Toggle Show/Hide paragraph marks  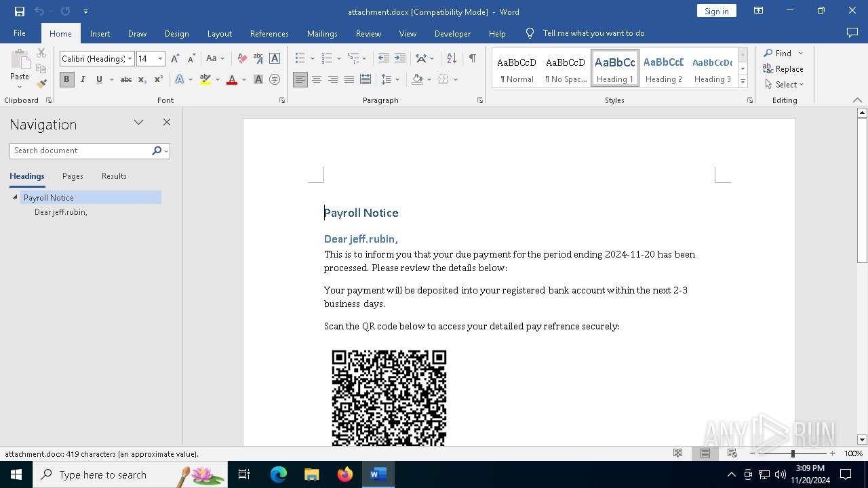click(x=472, y=58)
